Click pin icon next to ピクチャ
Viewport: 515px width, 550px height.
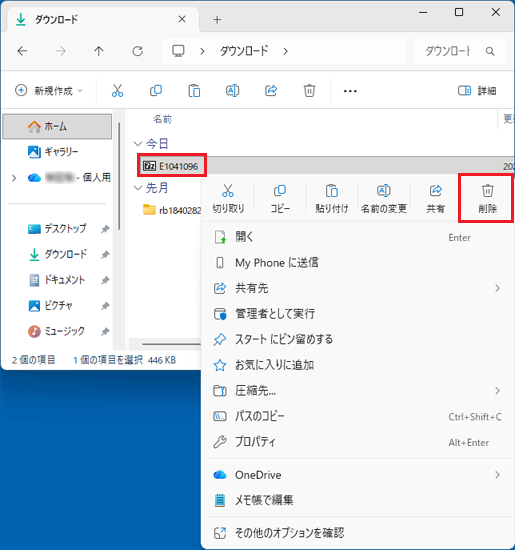(x=105, y=306)
